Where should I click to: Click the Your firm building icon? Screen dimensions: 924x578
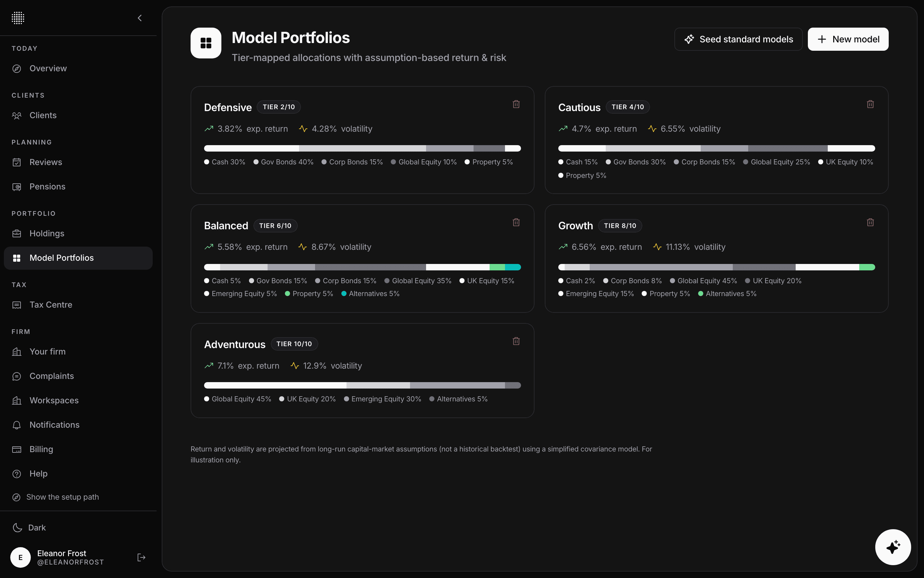17,352
